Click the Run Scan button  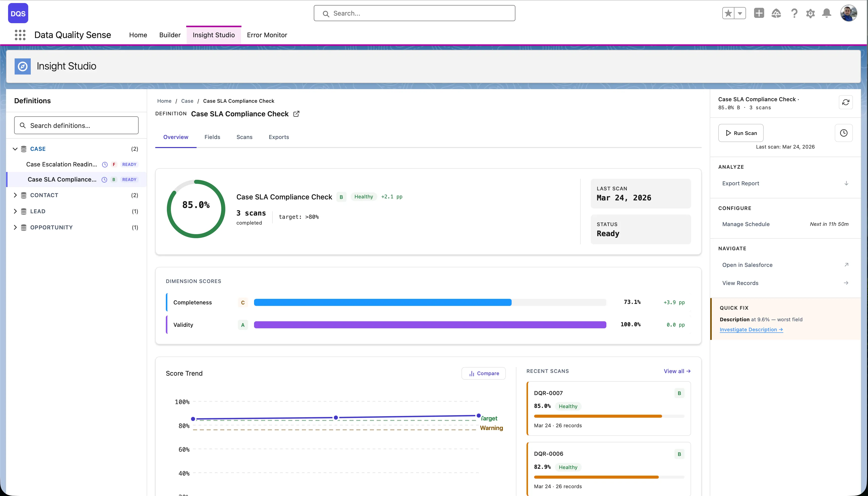point(740,133)
